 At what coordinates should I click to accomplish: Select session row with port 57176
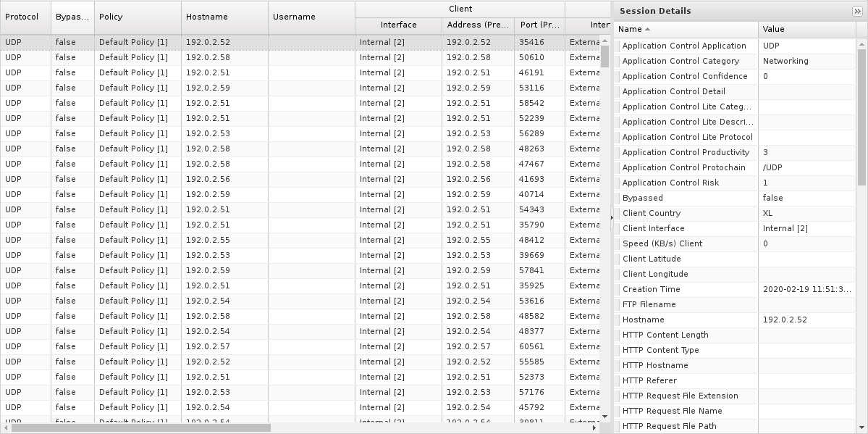coord(300,393)
